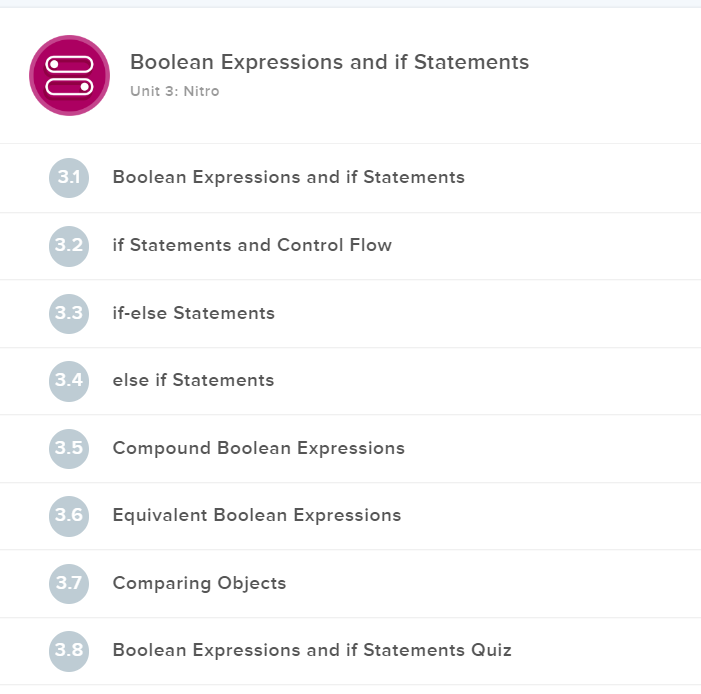Select Equivalent Boolean Expressions lesson
The width and height of the screenshot is (701, 694).
coord(256,516)
